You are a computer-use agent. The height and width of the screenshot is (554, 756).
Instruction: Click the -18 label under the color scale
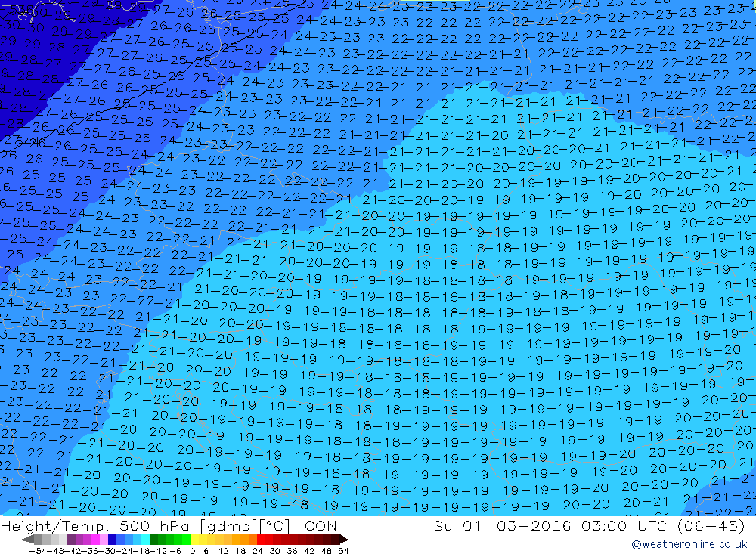[x=141, y=551]
